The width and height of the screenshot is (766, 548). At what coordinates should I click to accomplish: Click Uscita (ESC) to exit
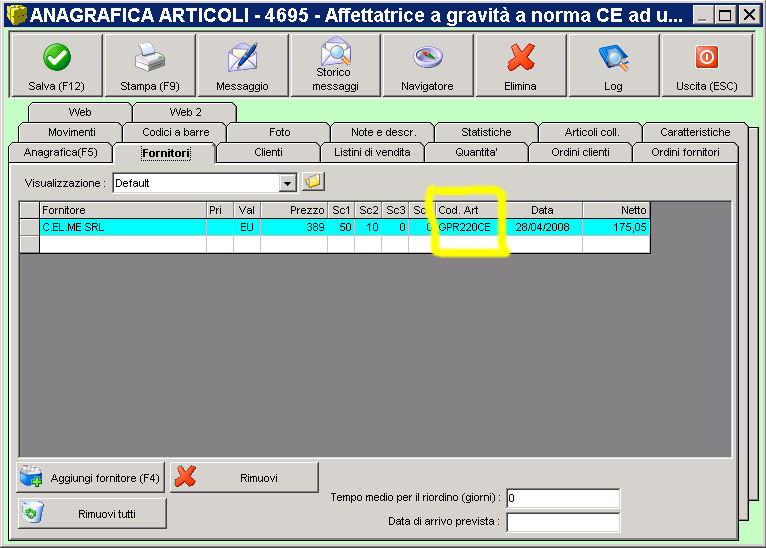(x=706, y=65)
